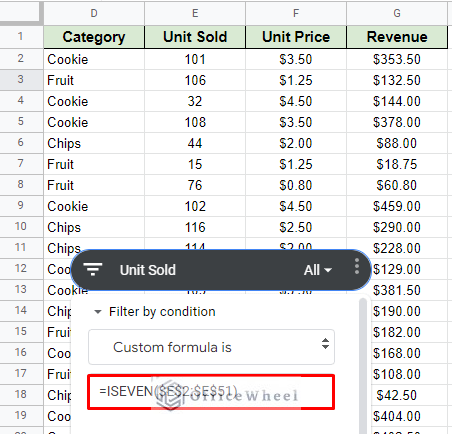452x434 pixels.
Task: Open the All dropdown in filter chip
Action: pos(318,270)
